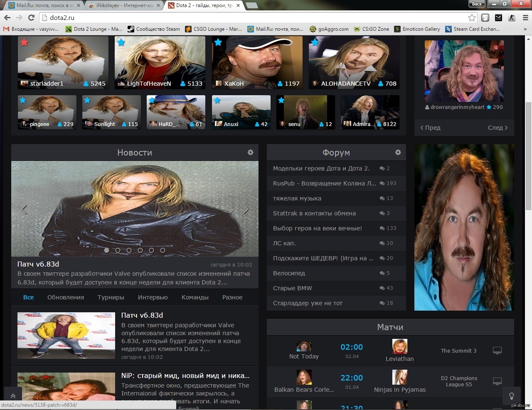Toggle favorite star on HaRD_ stream
Screen dimensions: 532x410
pos(152,100)
